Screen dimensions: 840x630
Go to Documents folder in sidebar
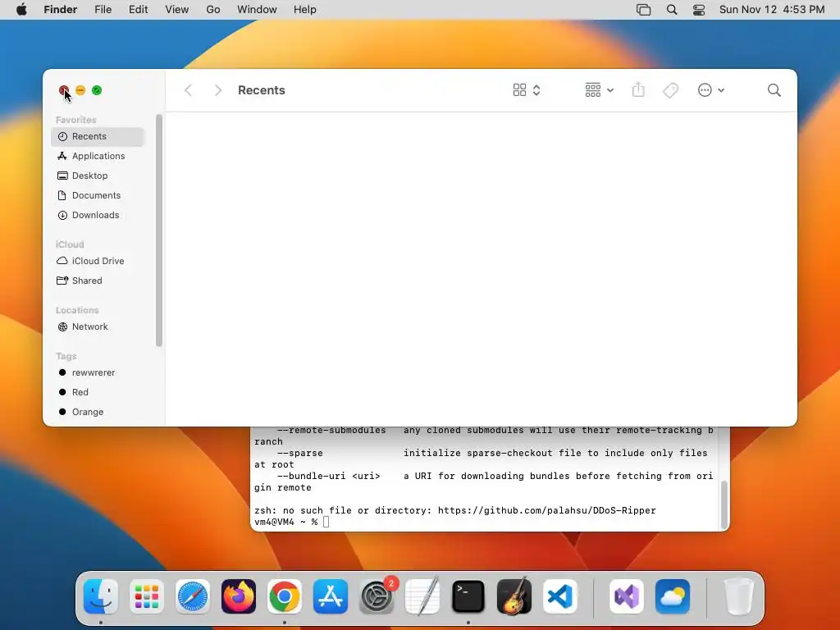coord(98,195)
